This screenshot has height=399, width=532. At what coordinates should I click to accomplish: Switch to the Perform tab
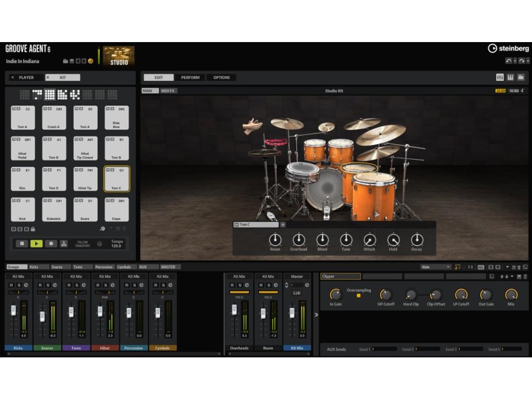tap(190, 77)
